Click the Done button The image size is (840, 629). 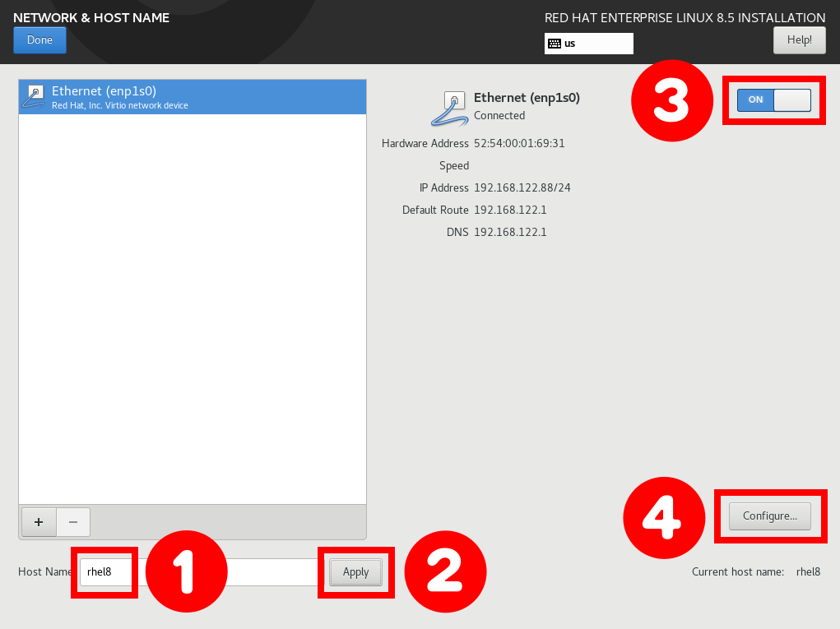39,40
